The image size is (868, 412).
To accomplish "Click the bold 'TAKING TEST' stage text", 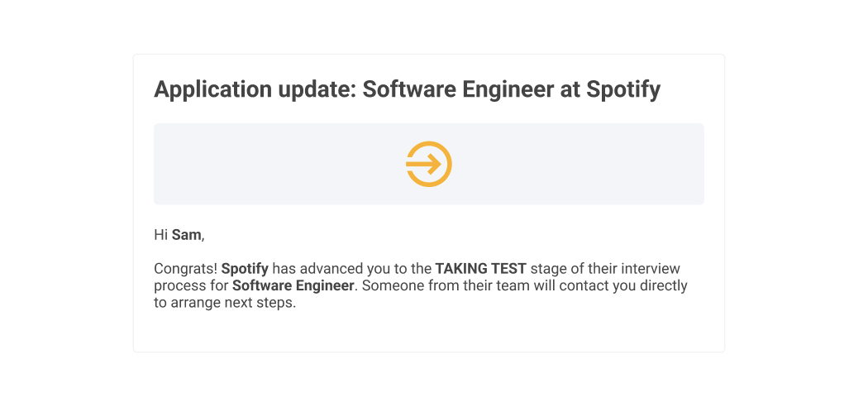I will [x=480, y=269].
